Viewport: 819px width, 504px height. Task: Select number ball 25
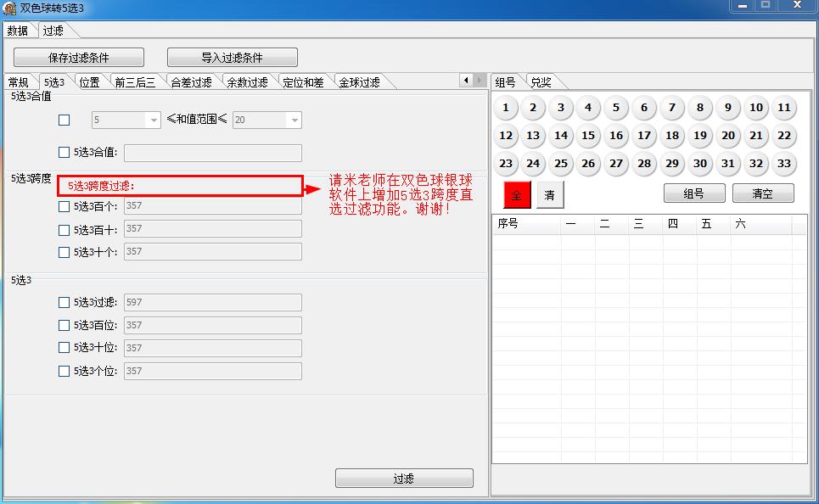click(x=561, y=164)
